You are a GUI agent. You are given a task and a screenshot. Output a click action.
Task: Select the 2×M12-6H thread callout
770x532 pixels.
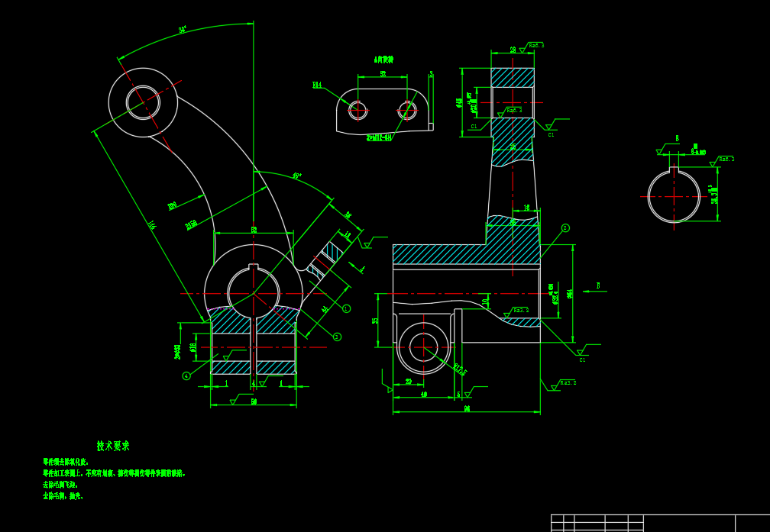(x=378, y=138)
